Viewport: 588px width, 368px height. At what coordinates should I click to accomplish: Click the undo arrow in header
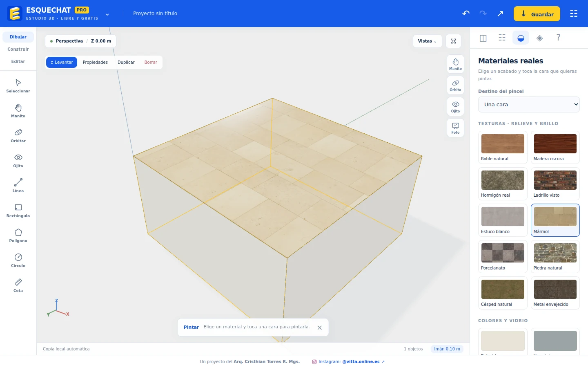466,13
